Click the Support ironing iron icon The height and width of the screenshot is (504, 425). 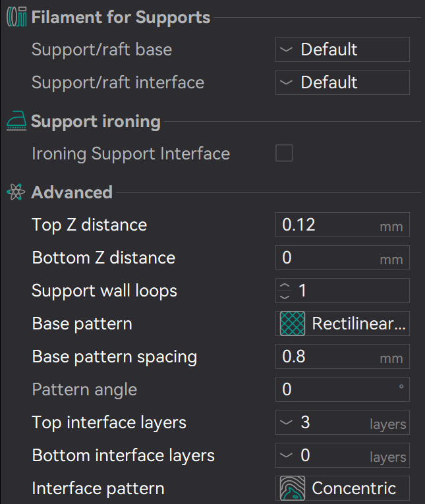click(16, 122)
